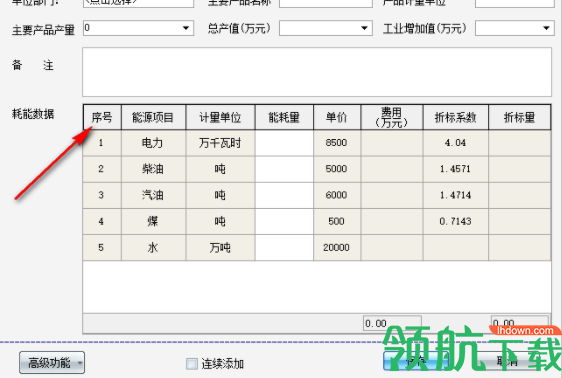Open the 高级功能 dropdown button
The height and width of the screenshot is (378, 562).
point(52,363)
